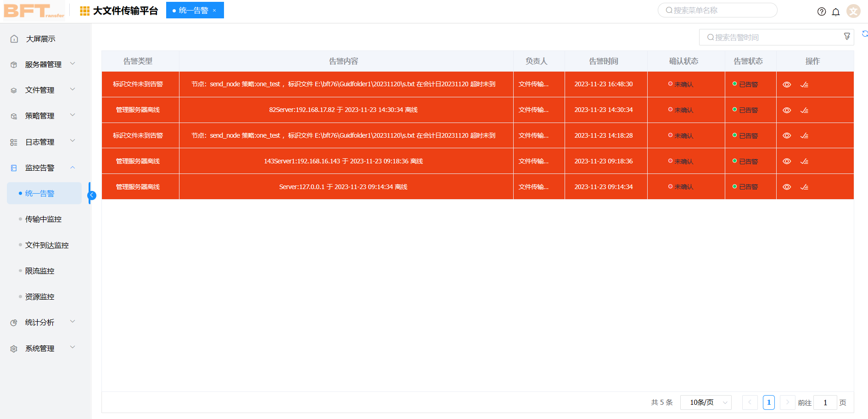Click the help question mark icon
Viewport: 868px width, 419px height.
(x=822, y=11)
